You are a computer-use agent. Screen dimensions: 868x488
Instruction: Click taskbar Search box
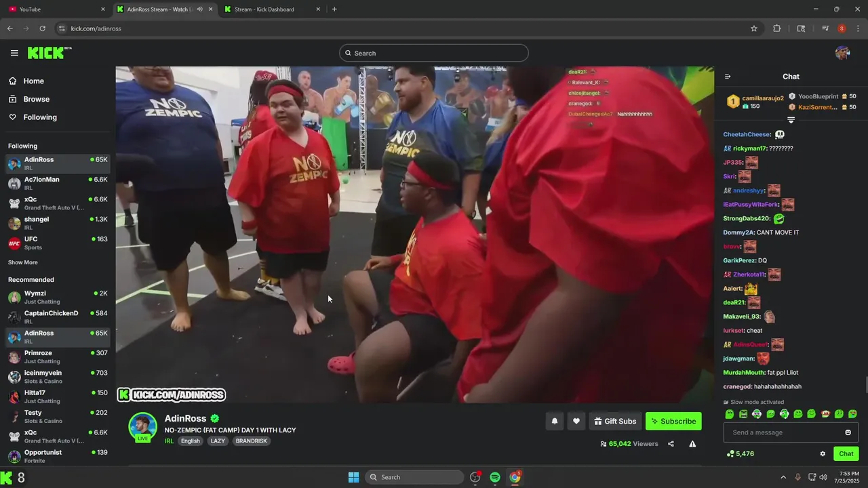(x=414, y=477)
